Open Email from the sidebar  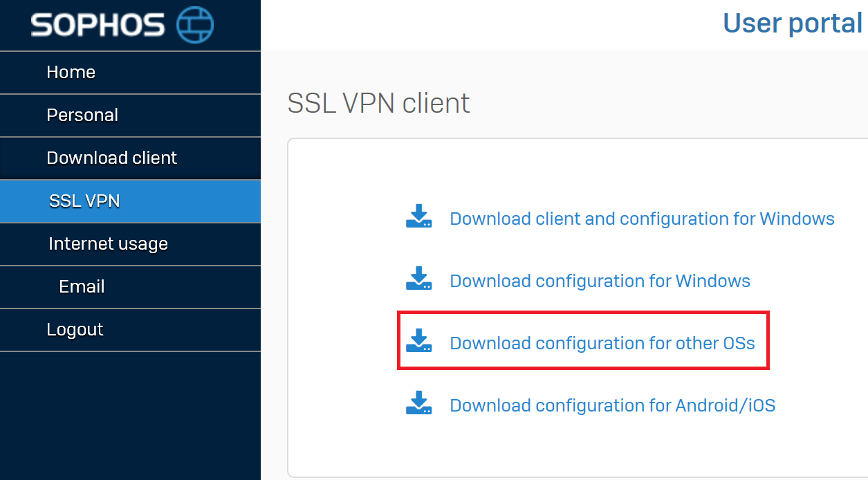click(82, 286)
